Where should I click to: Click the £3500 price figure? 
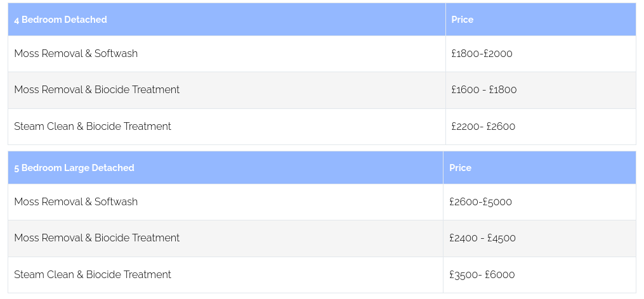(463, 275)
